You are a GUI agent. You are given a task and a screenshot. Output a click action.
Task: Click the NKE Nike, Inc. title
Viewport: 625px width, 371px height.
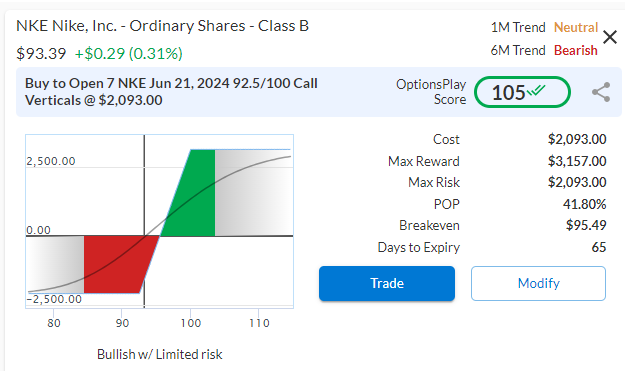162,26
